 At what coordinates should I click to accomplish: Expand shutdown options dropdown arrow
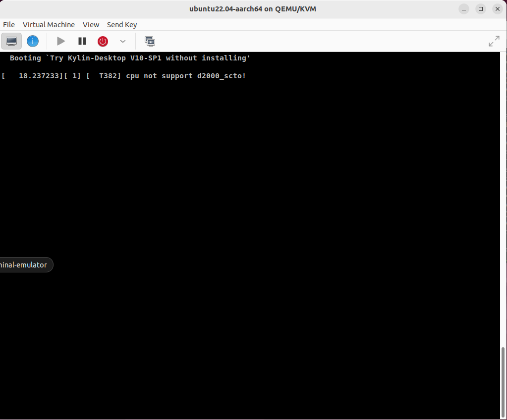click(x=123, y=41)
